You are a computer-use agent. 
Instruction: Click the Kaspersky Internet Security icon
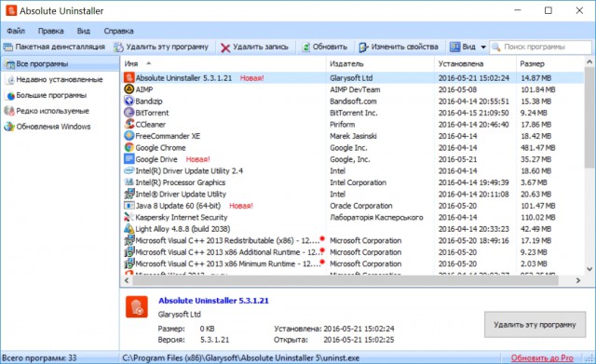(x=129, y=217)
